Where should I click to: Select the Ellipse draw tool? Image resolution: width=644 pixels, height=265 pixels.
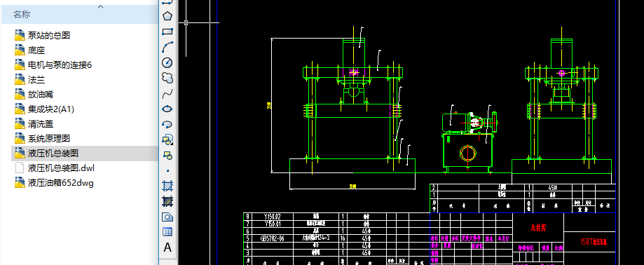(x=167, y=109)
